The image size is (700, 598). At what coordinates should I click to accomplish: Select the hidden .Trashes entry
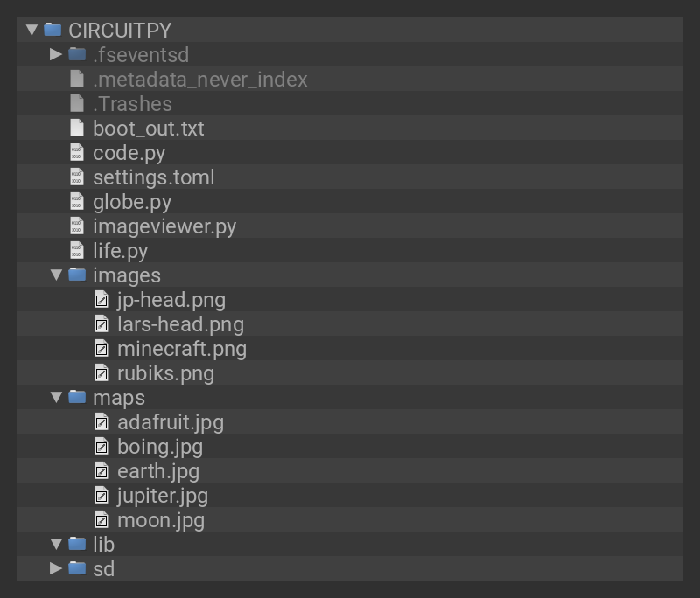132,103
